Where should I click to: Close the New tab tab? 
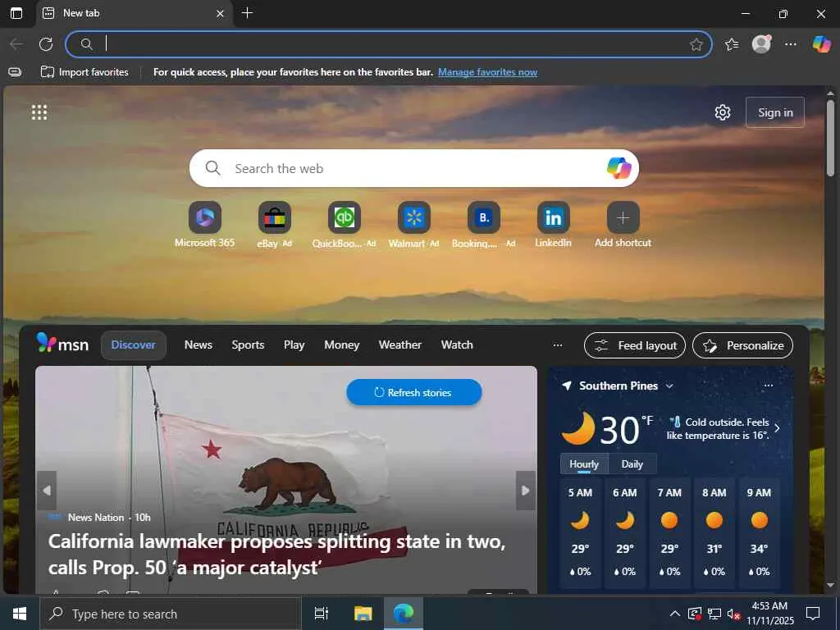click(x=220, y=13)
